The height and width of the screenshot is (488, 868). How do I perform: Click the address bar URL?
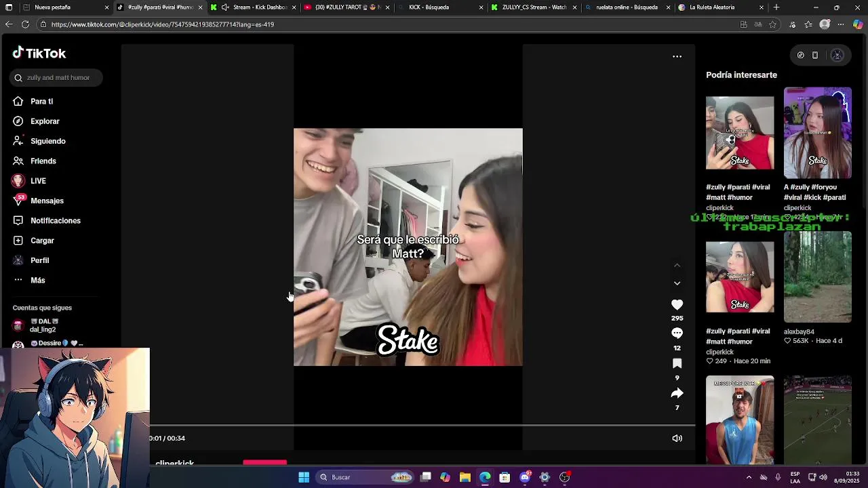(x=163, y=24)
